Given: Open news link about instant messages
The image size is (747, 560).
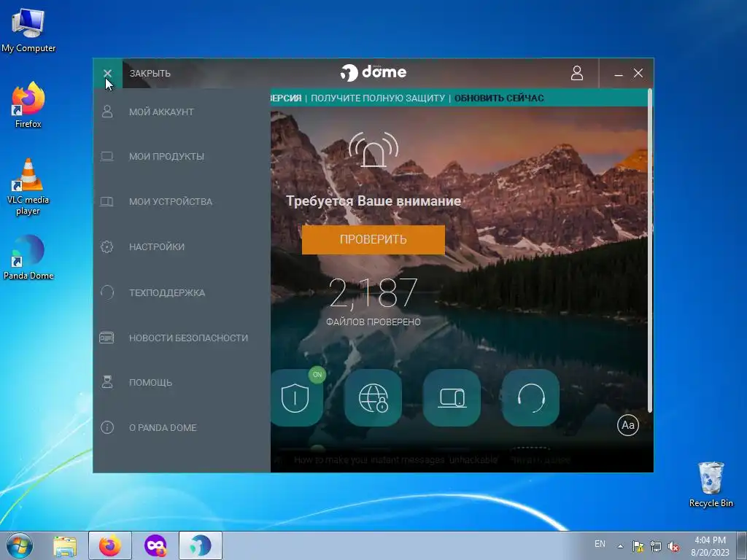Looking at the screenshot, I should pyautogui.click(x=395, y=460).
